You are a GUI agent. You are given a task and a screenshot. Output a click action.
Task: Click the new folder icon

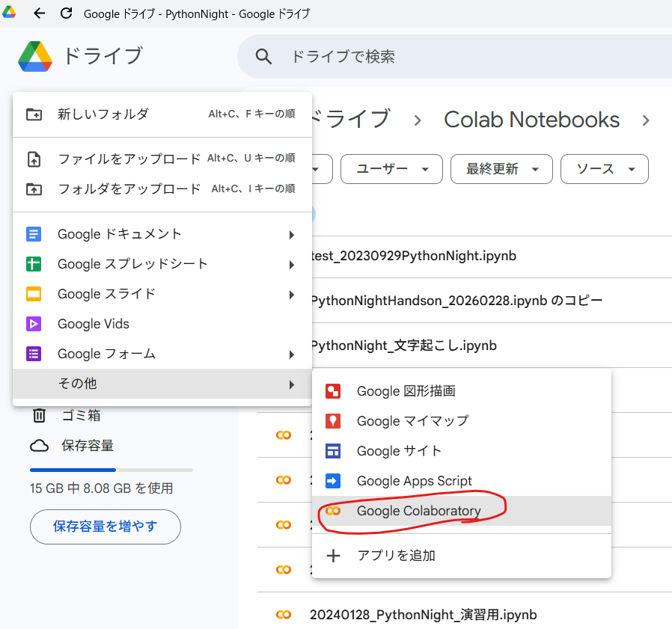click(34, 114)
